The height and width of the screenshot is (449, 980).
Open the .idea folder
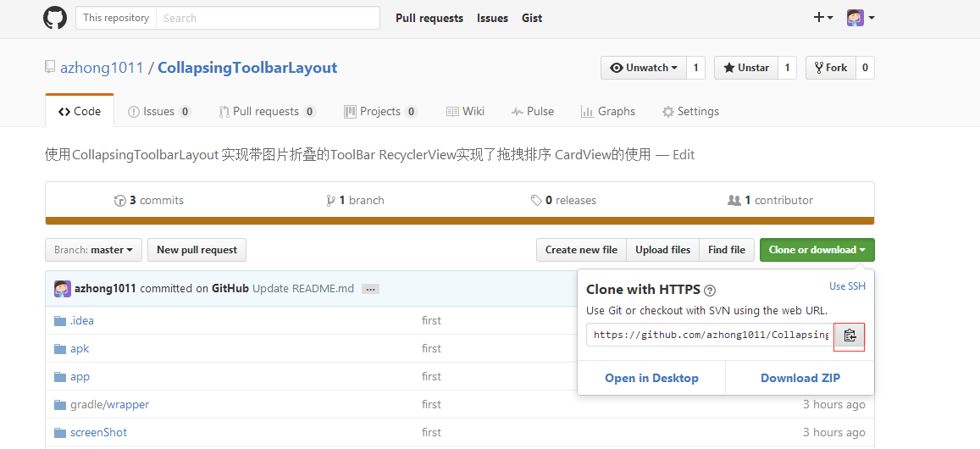pyautogui.click(x=82, y=321)
